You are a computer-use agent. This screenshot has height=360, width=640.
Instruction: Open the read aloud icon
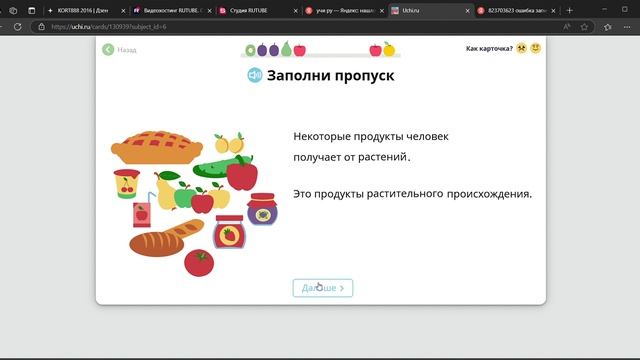click(567, 27)
